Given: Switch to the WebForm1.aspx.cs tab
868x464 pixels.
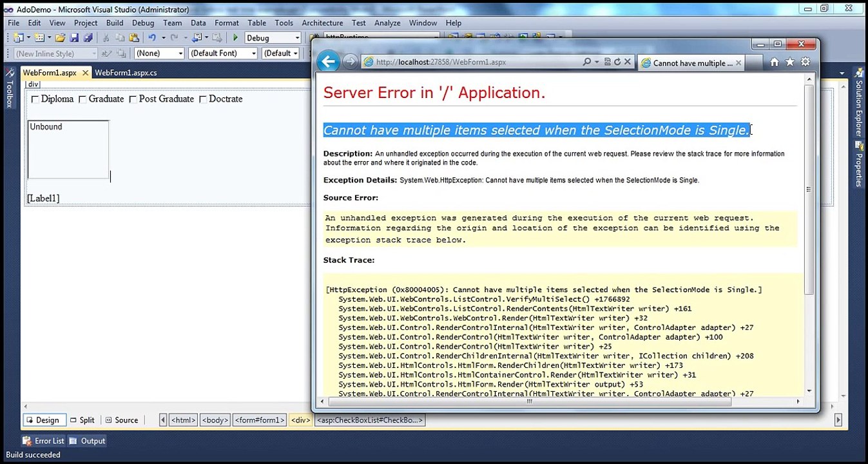Looking at the screenshot, I should 126,73.
